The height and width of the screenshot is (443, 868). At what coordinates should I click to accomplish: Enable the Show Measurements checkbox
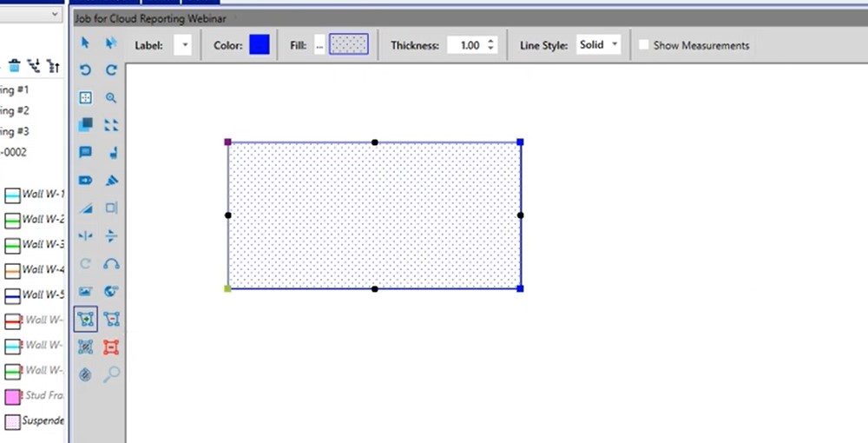point(643,45)
